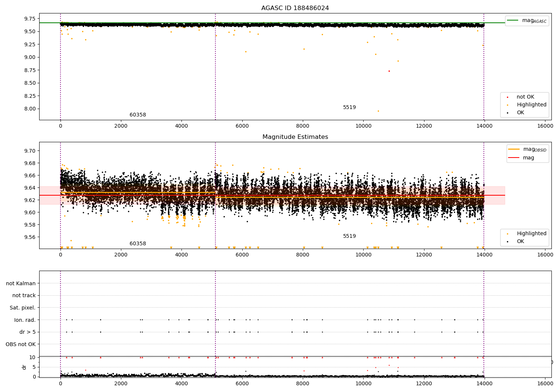Select the 'not track' row label
Viewport: 560px width, 392px height.
24,296
